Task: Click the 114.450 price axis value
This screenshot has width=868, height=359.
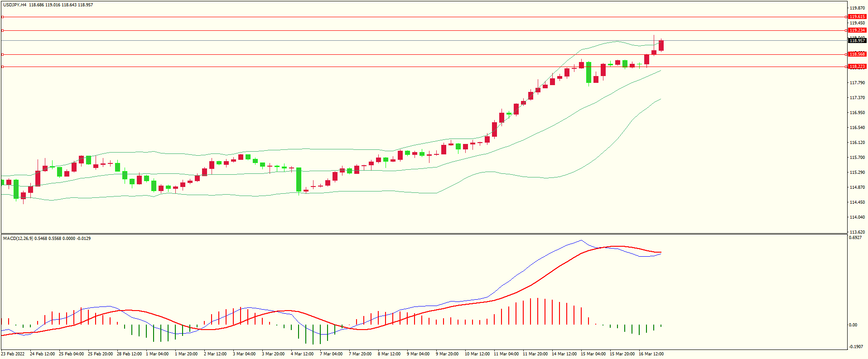Action: [x=857, y=202]
